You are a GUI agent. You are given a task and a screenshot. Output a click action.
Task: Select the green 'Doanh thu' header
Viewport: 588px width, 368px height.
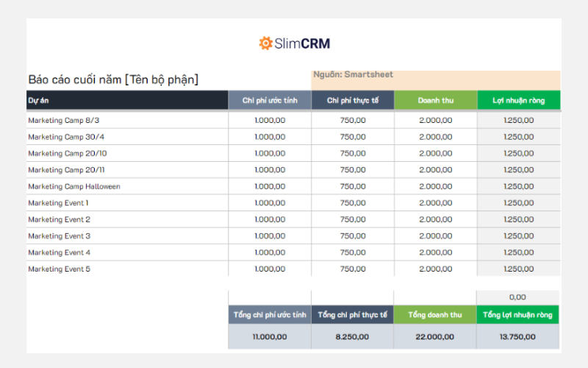tap(435, 100)
